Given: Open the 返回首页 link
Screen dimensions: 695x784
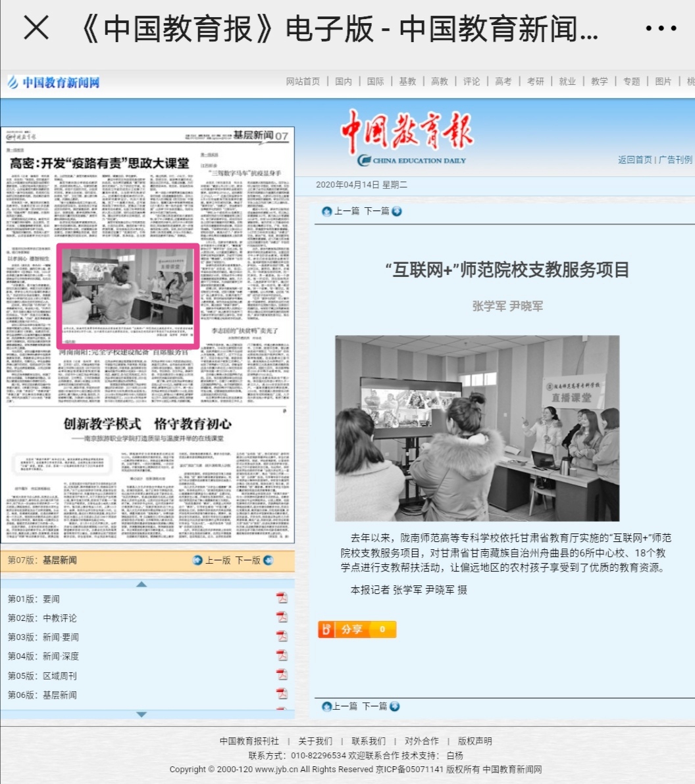Looking at the screenshot, I should click(x=634, y=160).
